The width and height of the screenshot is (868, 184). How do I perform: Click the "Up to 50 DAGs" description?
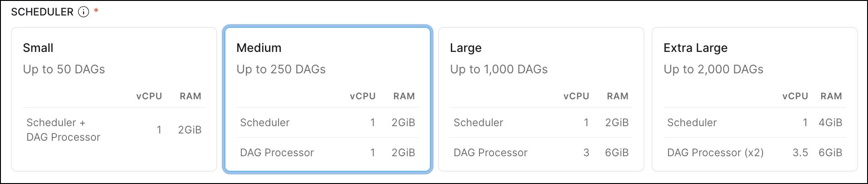coord(64,69)
